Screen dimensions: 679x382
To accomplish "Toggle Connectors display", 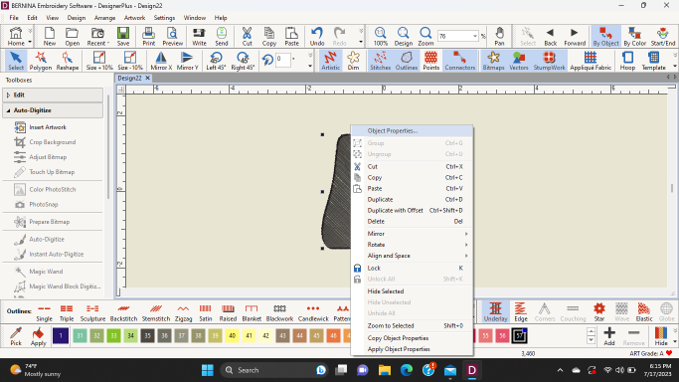I will tap(459, 61).
